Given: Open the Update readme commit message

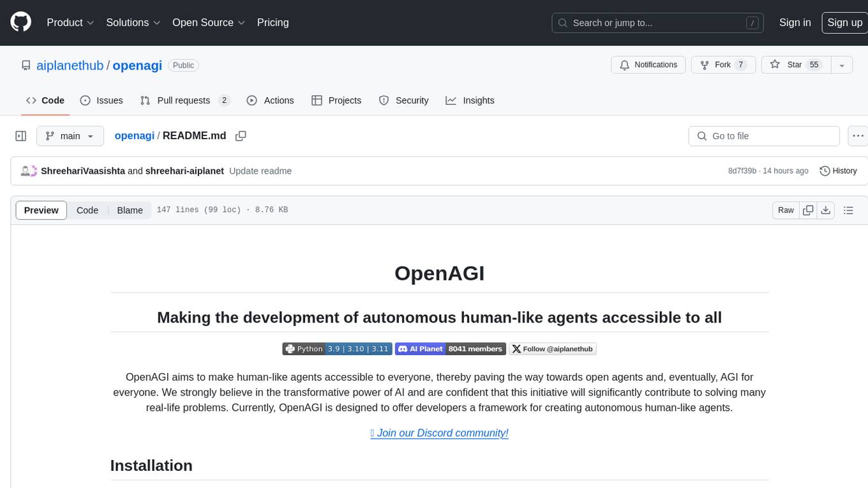Looking at the screenshot, I should click(260, 171).
